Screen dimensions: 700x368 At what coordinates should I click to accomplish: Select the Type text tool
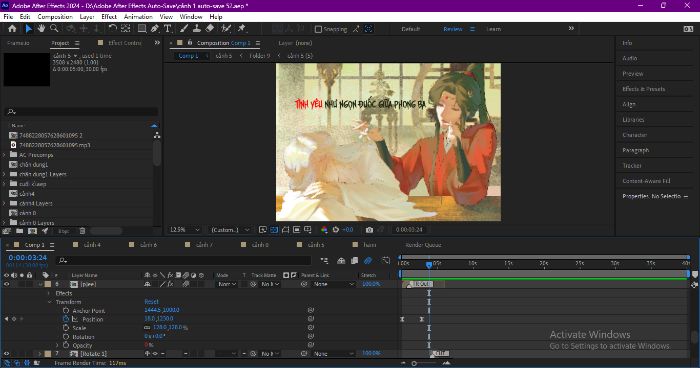(x=167, y=29)
